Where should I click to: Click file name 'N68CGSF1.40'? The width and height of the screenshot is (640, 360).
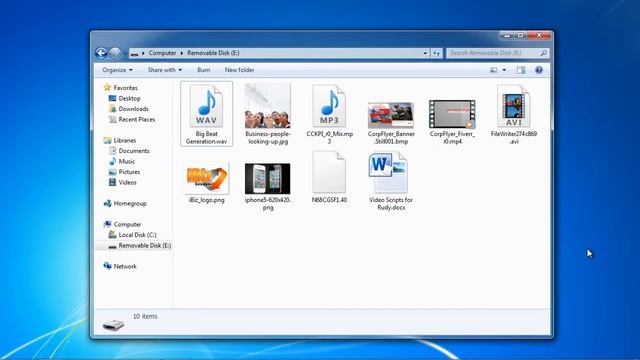click(329, 200)
